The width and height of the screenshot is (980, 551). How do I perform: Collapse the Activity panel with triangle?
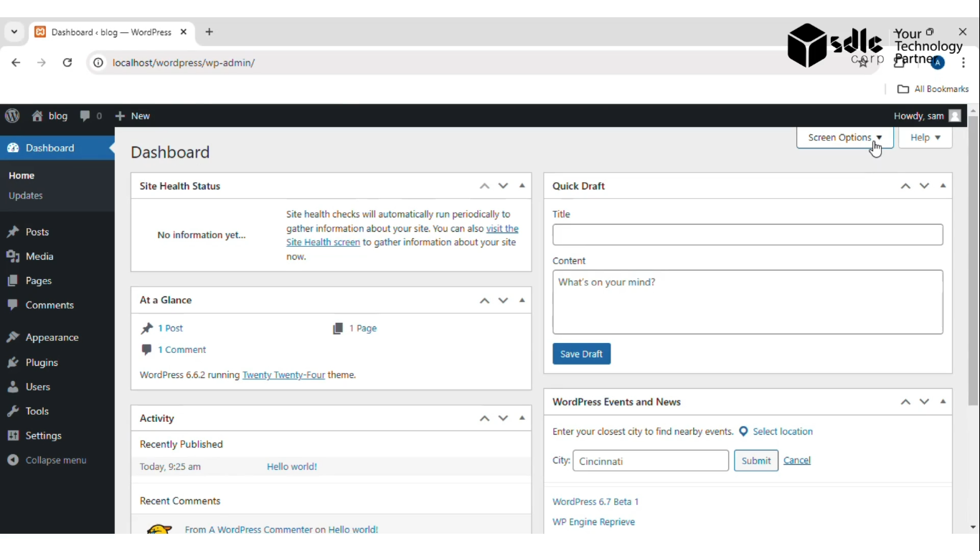click(x=522, y=418)
